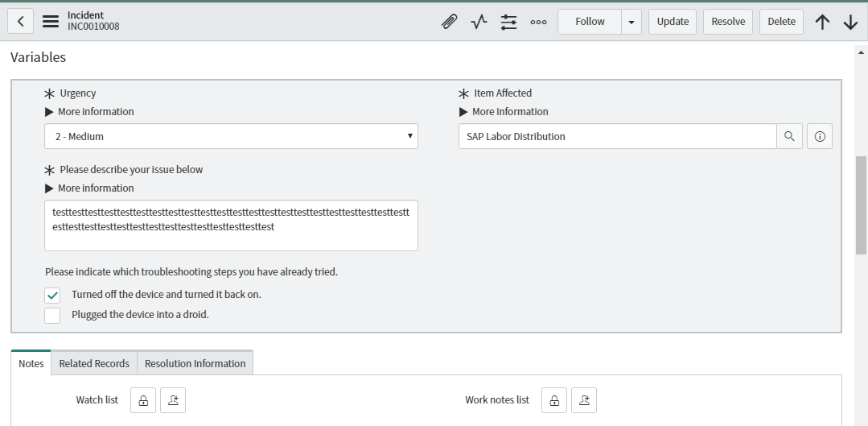
Task: Unlock the Watch list padlock icon
Action: pyautogui.click(x=143, y=400)
